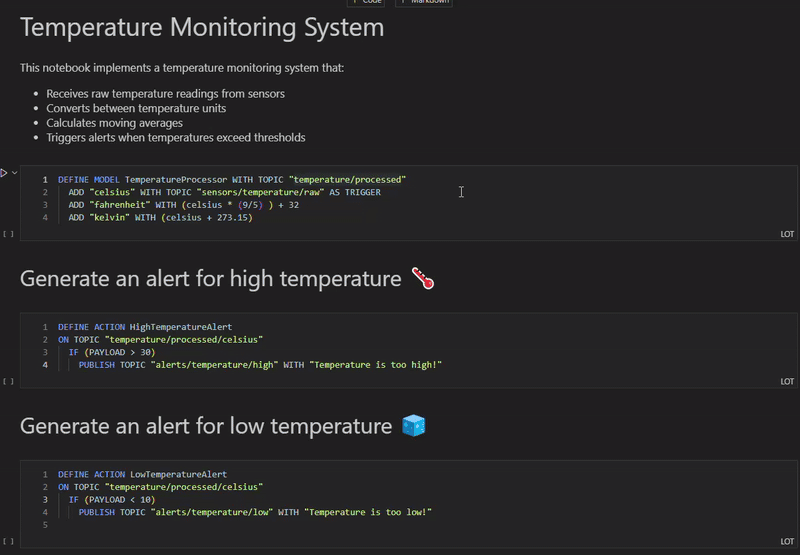Place cursor on DEFINE MODEL TemperatureProcessor line

click(x=231, y=179)
